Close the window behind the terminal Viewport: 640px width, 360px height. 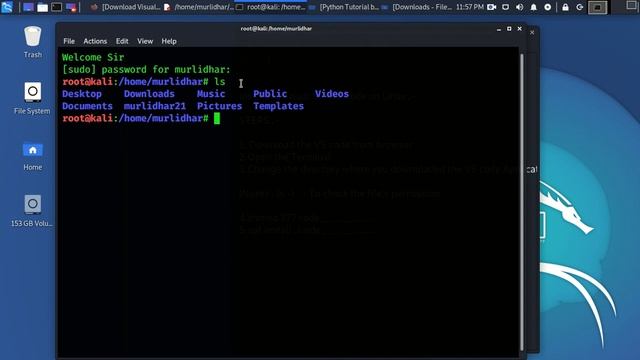(x=532, y=32)
